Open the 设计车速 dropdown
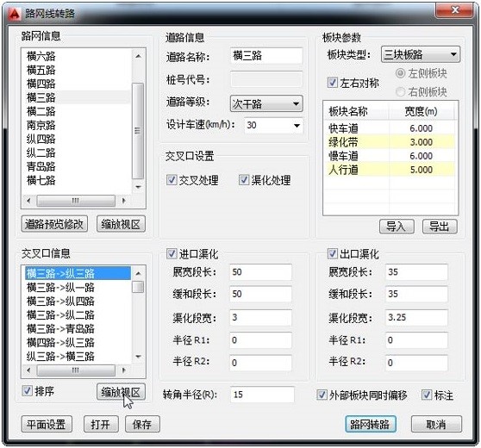The image size is (481, 448). [273, 126]
